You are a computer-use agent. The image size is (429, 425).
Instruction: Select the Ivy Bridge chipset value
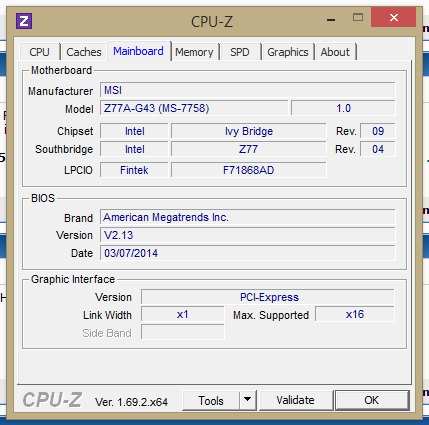click(249, 131)
